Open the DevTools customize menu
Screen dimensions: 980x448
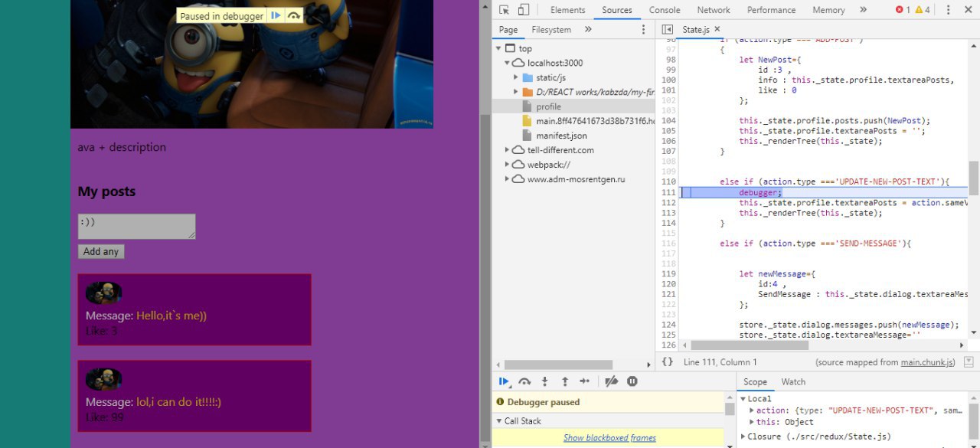948,10
